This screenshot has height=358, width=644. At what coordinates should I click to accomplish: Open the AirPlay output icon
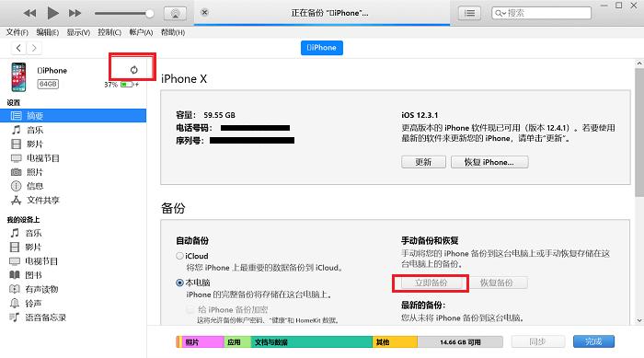tap(175, 14)
